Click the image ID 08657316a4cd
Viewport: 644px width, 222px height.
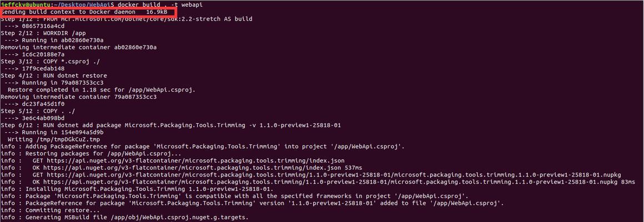tap(43, 26)
